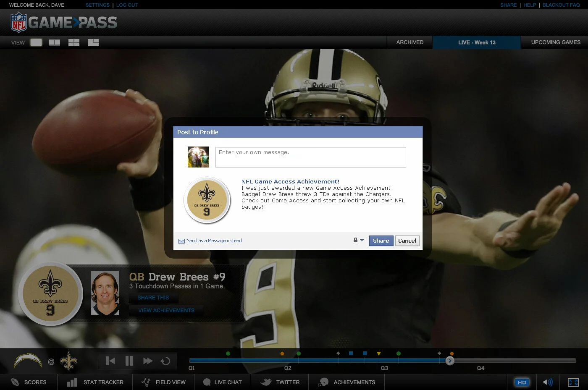
Task: Click VIEW ACHIEVEMENTS button
Action: (x=166, y=310)
